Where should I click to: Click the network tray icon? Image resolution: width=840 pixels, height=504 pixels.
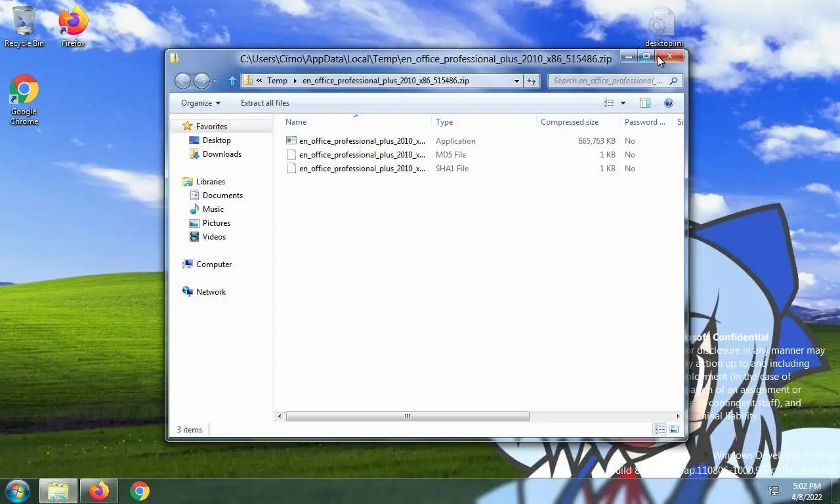[774, 491]
